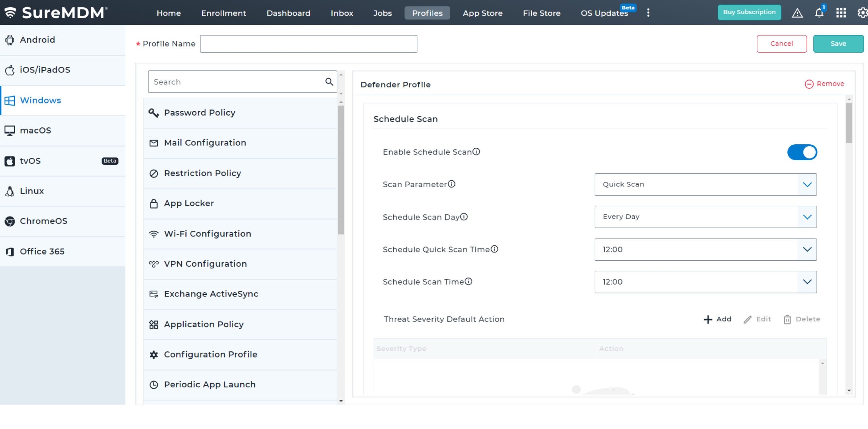Open the File Store tab

click(x=541, y=13)
